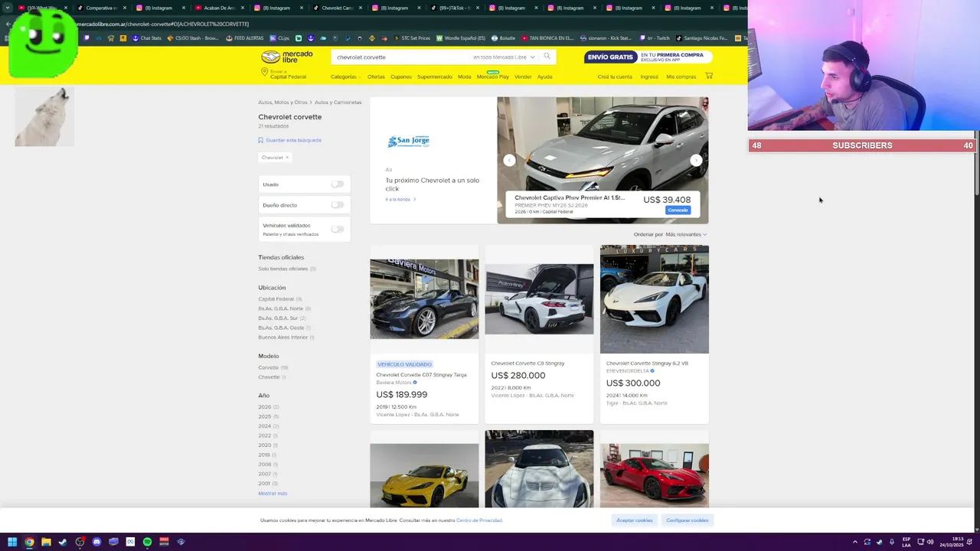The width and height of the screenshot is (980, 551).
Task: Click the 'Autos y Camionetas' breadcrumb
Action: [x=338, y=103]
